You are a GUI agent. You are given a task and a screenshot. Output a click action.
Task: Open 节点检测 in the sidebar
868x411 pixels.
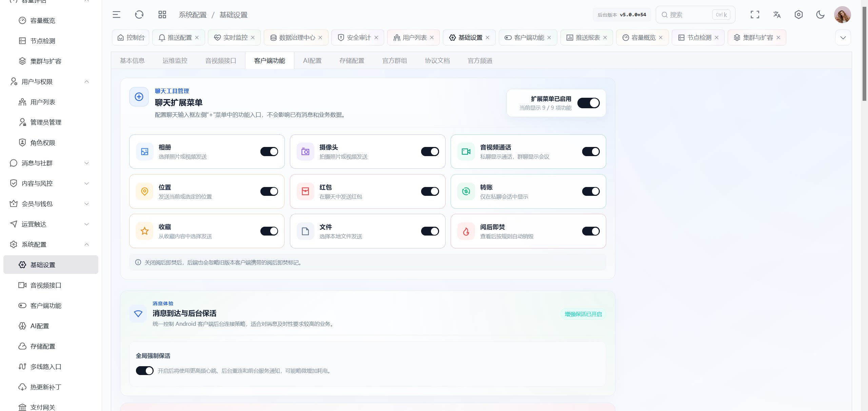[x=51, y=41]
